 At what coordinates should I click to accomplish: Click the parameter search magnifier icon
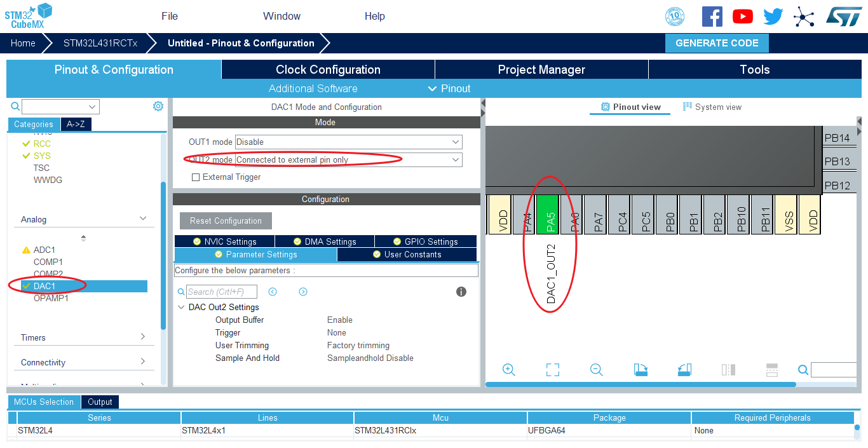click(x=181, y=292)
